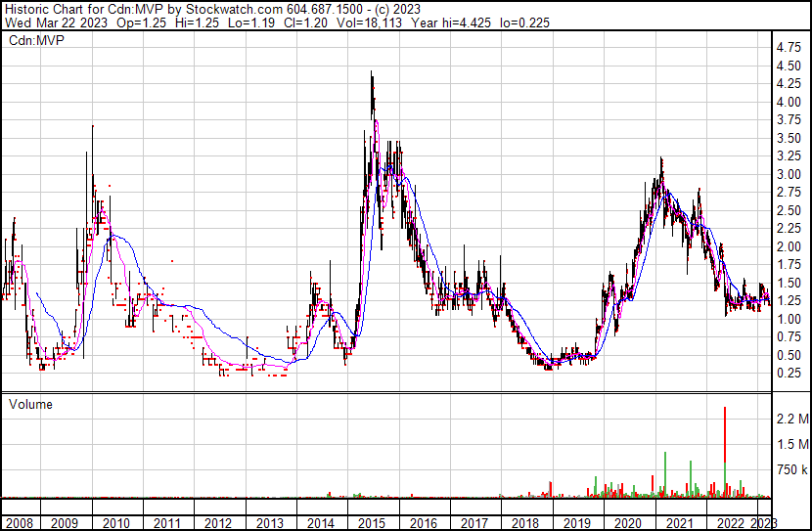Click the 3.00 price axis label
This screenshot has height=531, width=812.
[787, 174]
